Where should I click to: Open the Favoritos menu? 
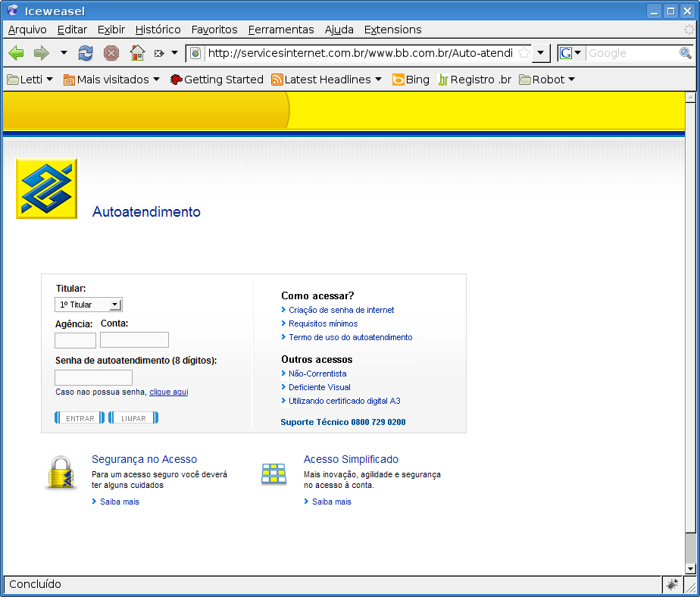pos(214,30)
